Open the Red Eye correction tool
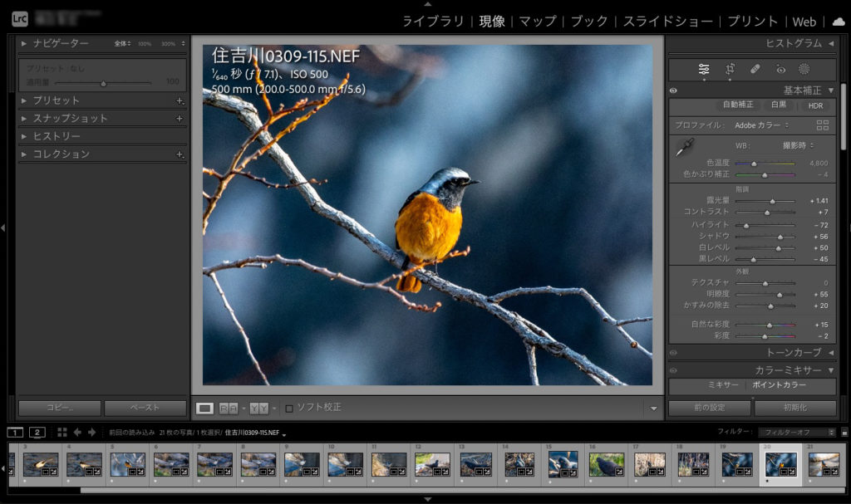Image resolution: width=851 pixels, height=504 pixels. (x=780, y=69)
